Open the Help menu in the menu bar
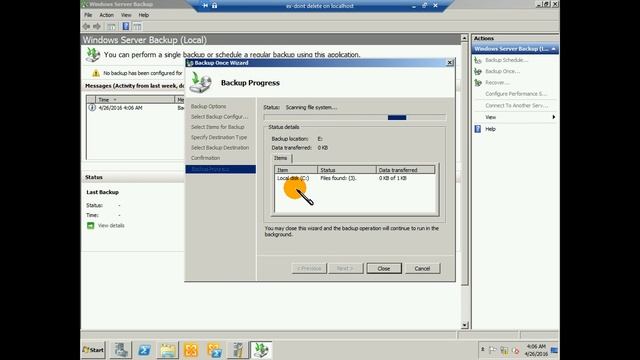 pos(144,15)
